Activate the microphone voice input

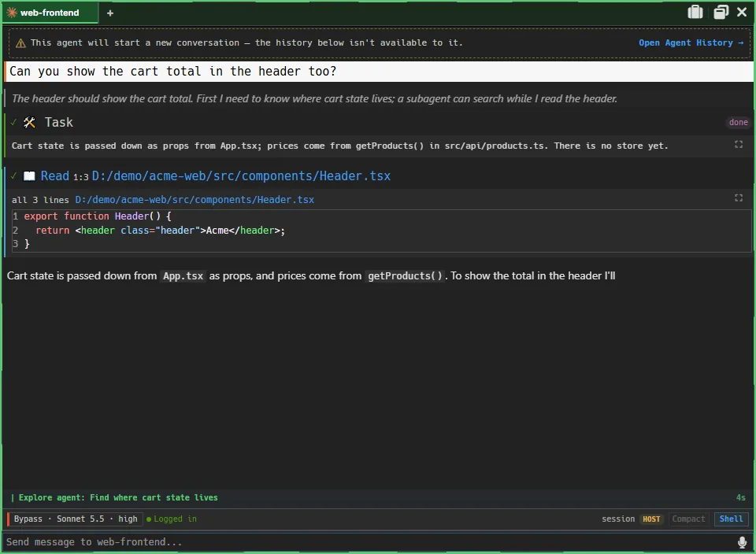pos(742,542)
